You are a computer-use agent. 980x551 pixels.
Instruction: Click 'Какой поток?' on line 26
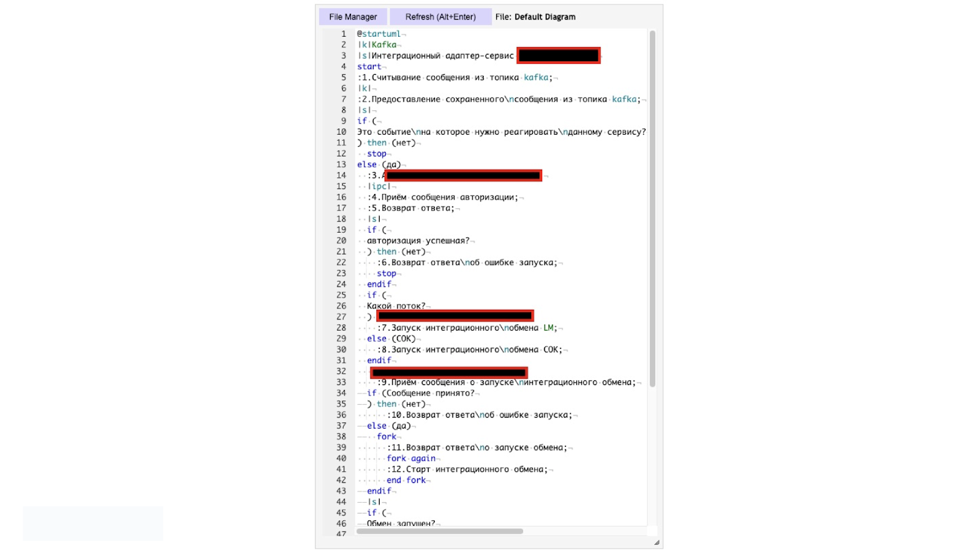[396, 306]
